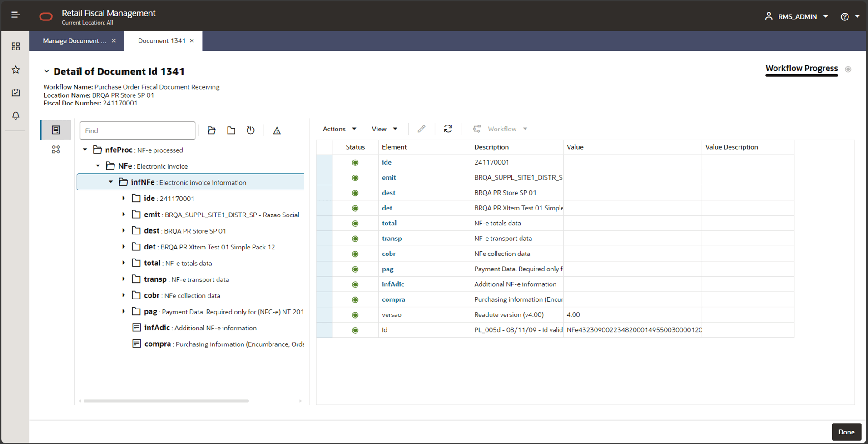Select the Id row selector cell
The image size is (868, 444).
click(324, 330)
